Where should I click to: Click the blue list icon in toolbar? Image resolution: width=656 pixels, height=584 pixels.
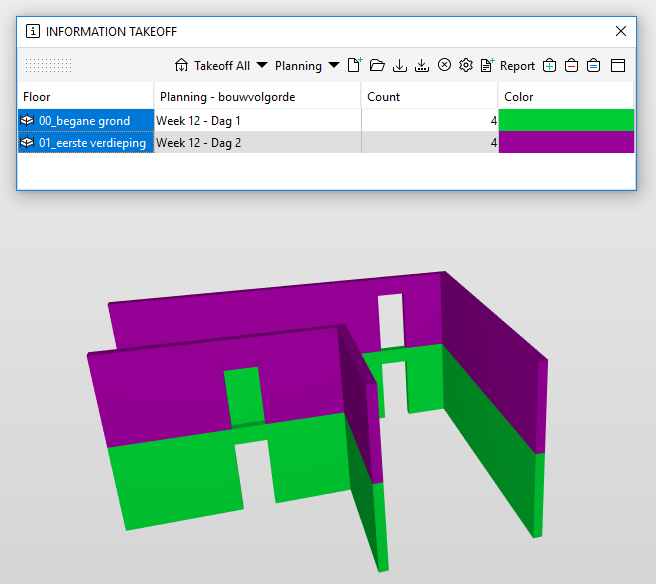[593, 66]
